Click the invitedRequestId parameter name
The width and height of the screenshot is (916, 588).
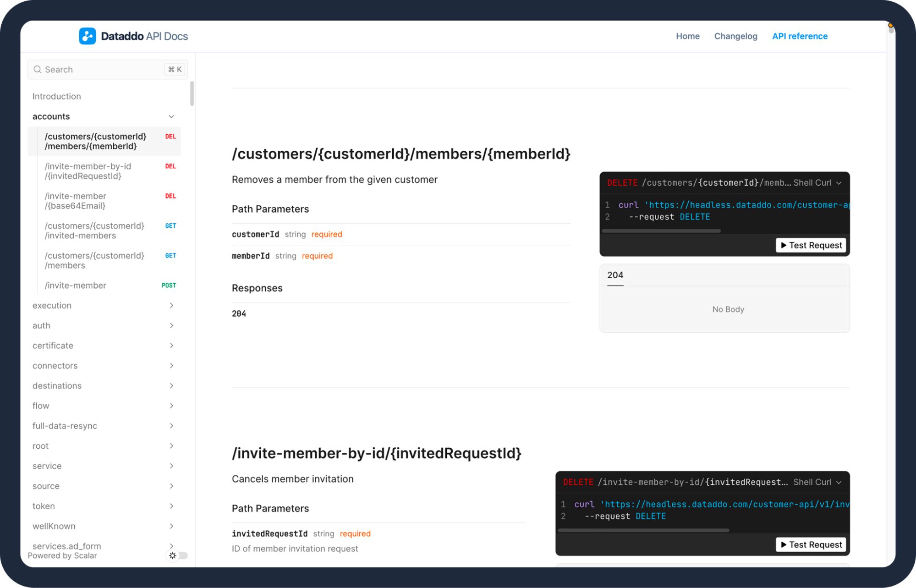pyautogui.click(x=269, y=533)
